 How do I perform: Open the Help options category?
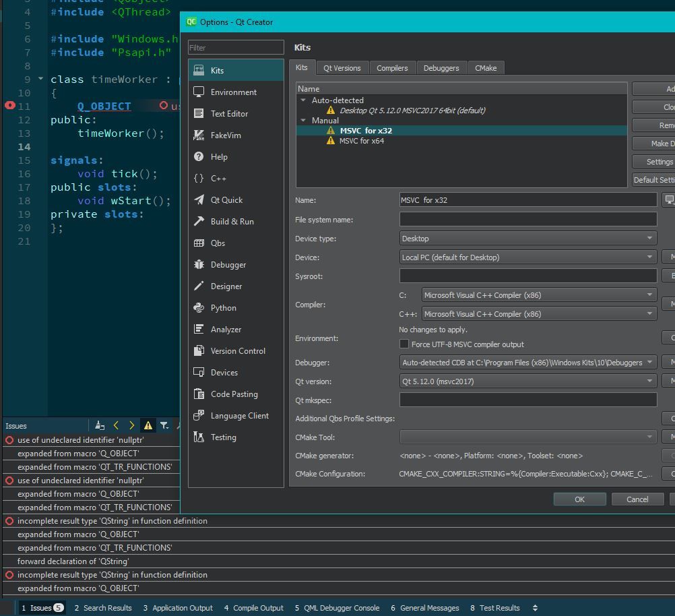236,156
